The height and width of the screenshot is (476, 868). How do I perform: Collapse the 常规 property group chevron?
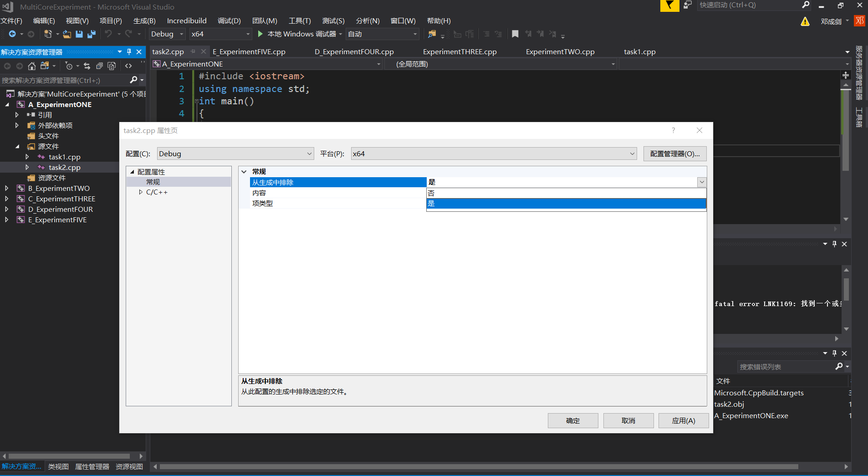pos(244,172)
